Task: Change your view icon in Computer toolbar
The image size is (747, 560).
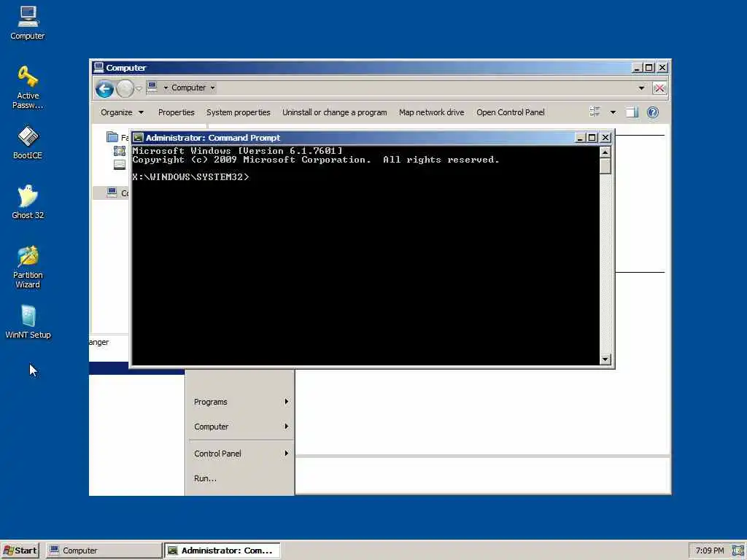Action: (x=595, y=112)
